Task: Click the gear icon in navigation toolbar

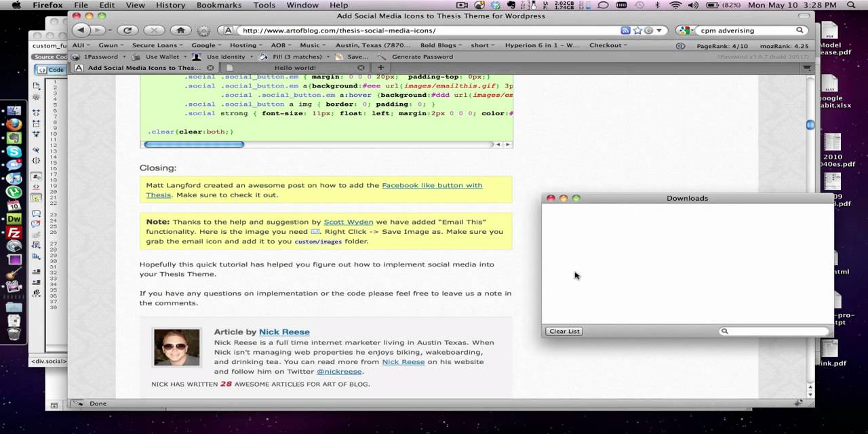Action: click(203, 31)
